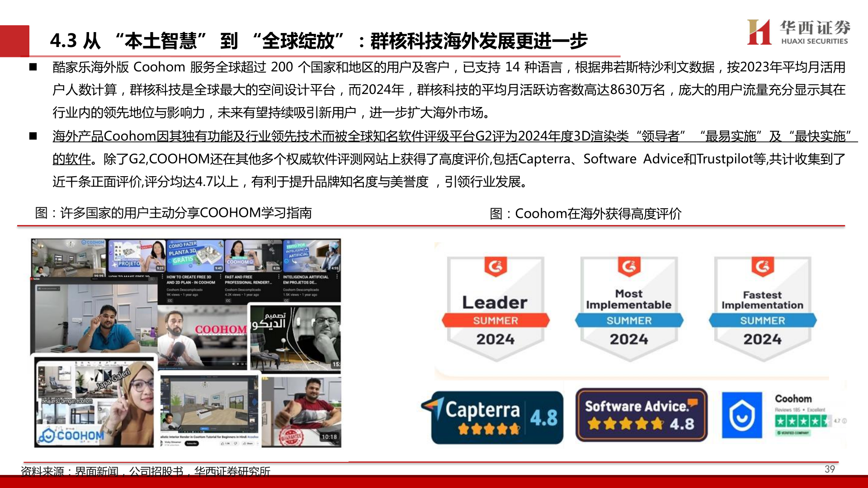Open 'Como fazer planta 3D grátis' video thumbnail
This screenshot has width=868, height=488.
point(195,255)
